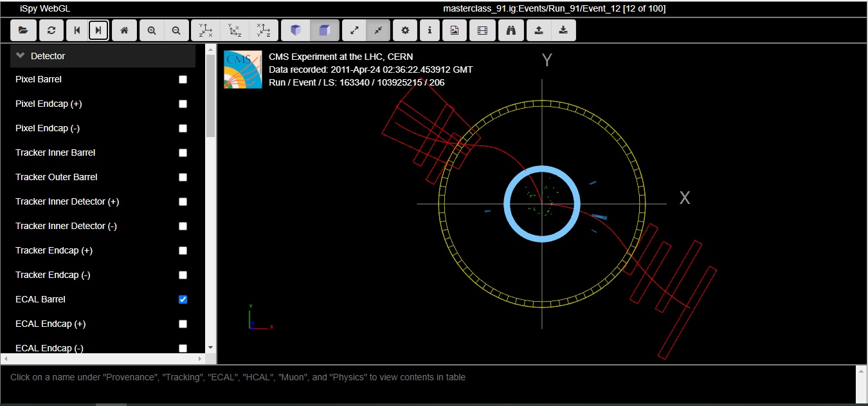Zoom in with the magnifier plus

pos(152,30)
